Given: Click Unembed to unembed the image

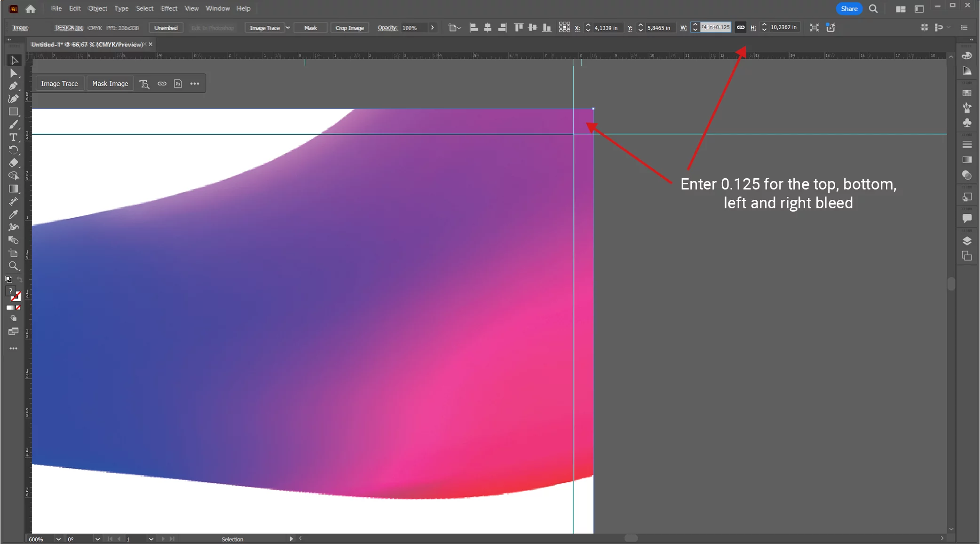Looking at the screenshot, I should pos(166,28).
